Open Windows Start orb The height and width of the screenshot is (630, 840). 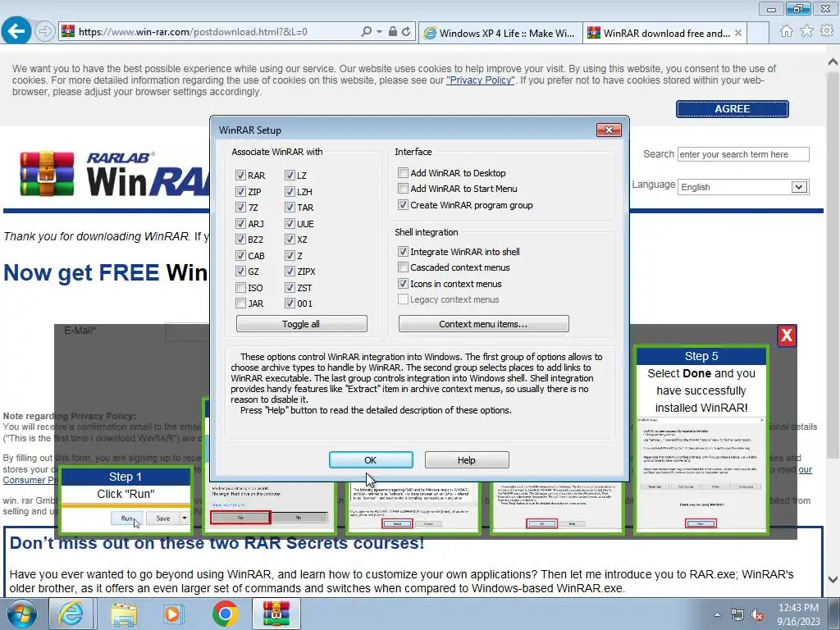[22, 614]
